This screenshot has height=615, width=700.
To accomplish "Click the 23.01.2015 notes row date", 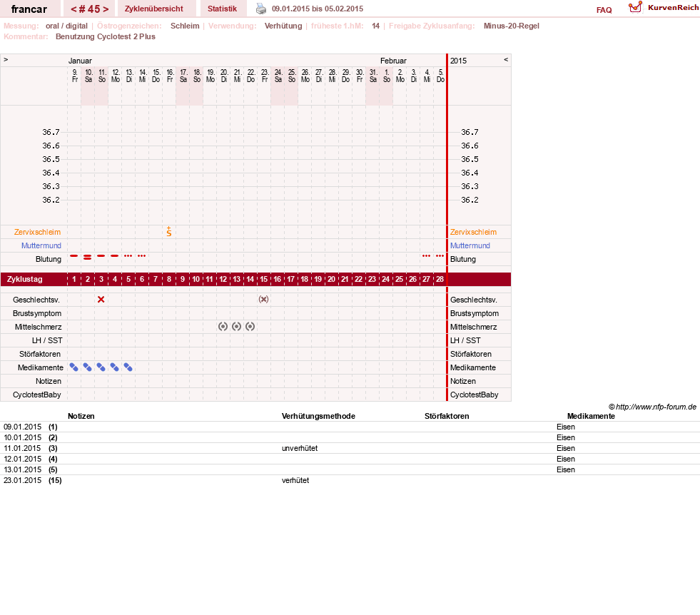I will click(22, 480).
